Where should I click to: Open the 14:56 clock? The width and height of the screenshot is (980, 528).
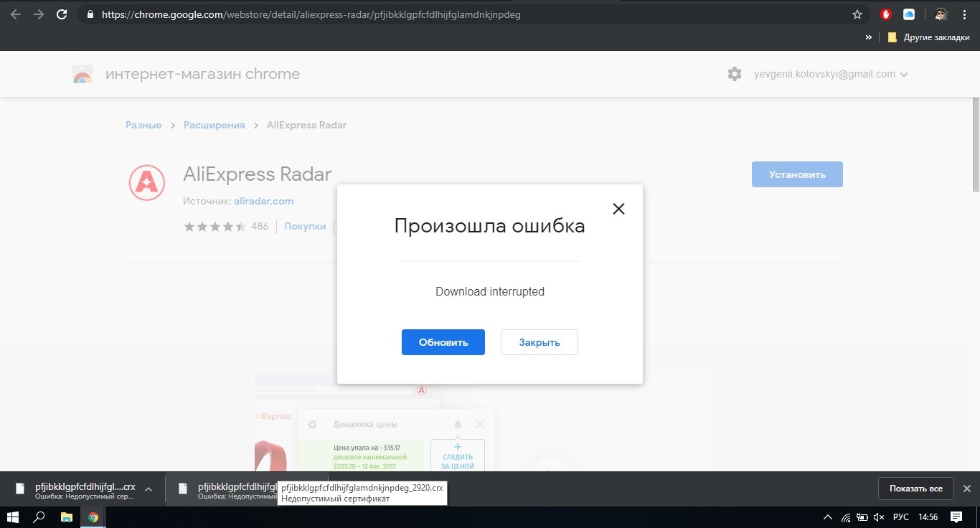[928, 517]
